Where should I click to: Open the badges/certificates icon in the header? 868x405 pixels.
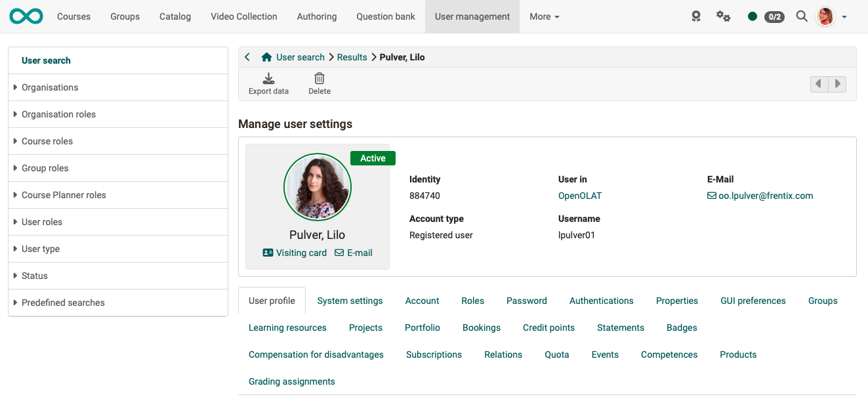[695, 16]
